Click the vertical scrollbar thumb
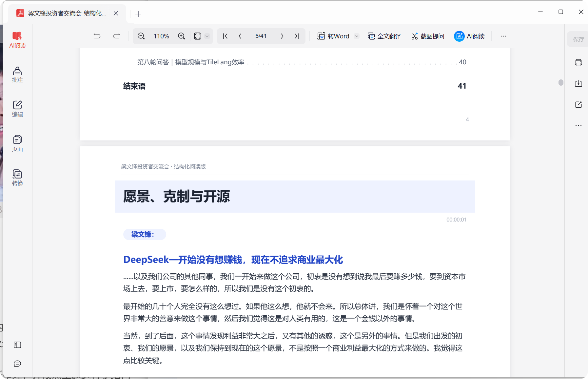Screen dimensions: 588x379 click(x=561, y=83)
